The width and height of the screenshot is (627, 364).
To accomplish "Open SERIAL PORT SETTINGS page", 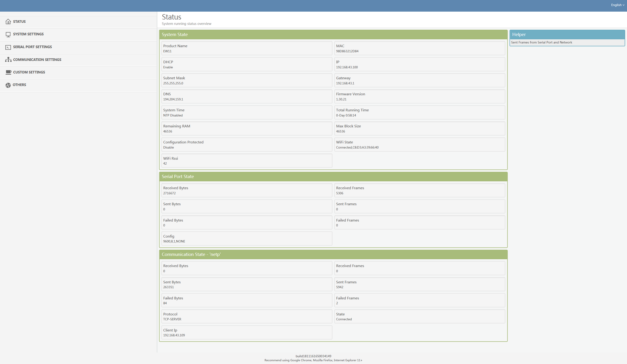I will [78, 47].
